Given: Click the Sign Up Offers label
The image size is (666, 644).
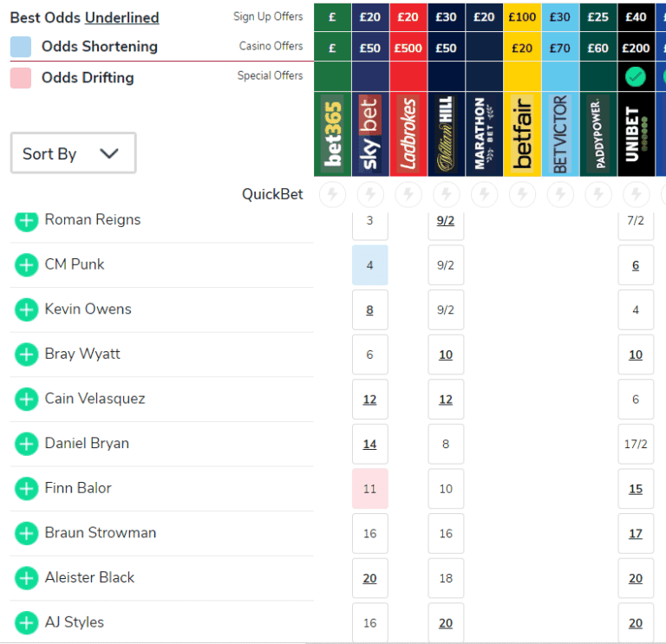Looking at the screenshot, I should point(268,16).
